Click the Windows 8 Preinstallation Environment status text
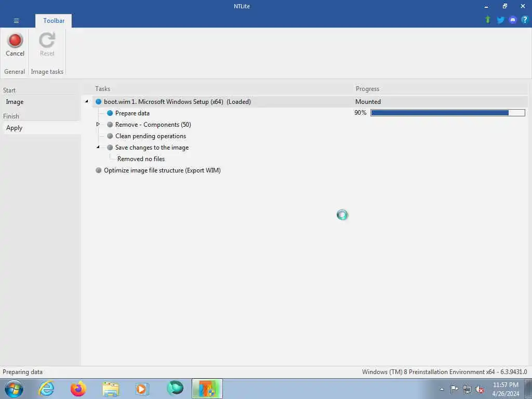Screen dimensions: 532x399 click(445, 372)
